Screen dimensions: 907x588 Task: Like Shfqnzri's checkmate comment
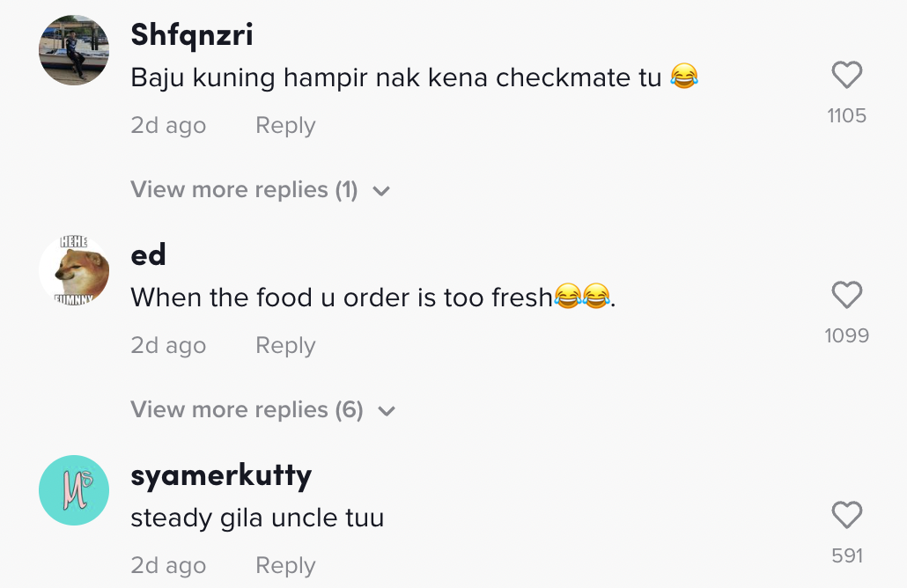(x=846, y=76)
